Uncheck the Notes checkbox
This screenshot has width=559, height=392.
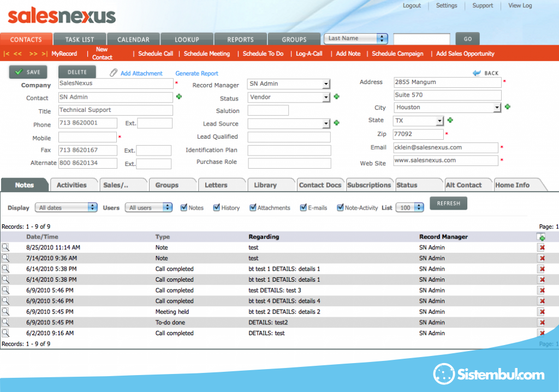[x=184, y=207]
